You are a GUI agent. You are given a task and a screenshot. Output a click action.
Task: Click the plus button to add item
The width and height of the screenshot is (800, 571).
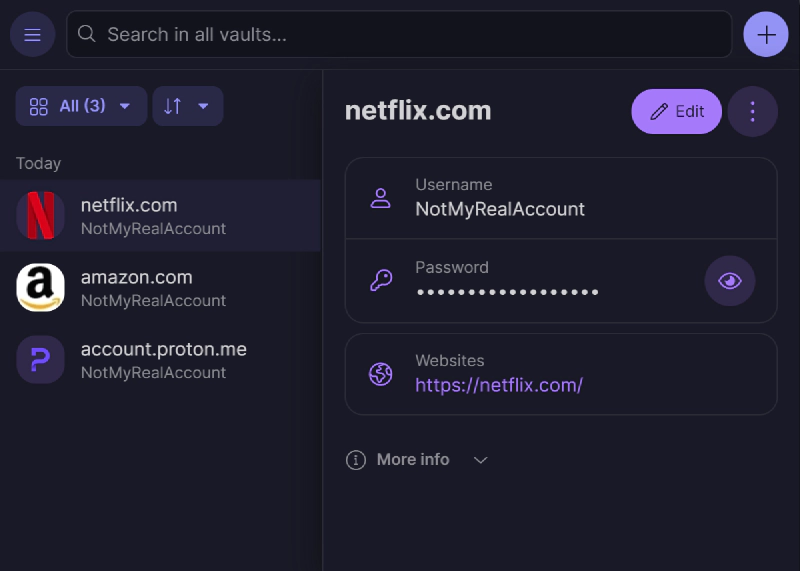(766, 35)
